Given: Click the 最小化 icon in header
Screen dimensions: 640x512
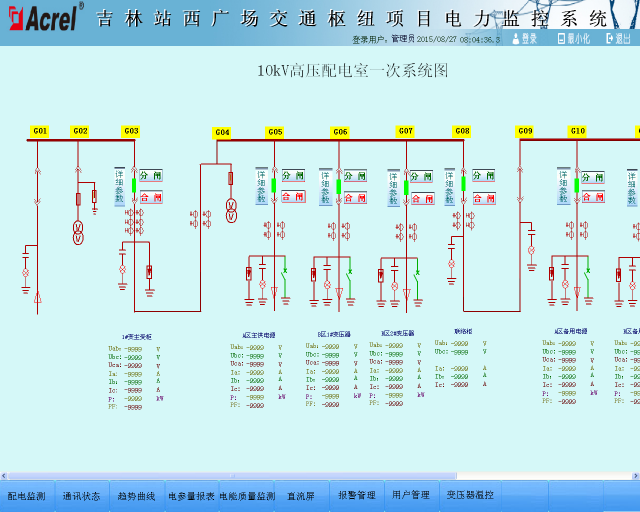Looking at the screenshot, I should click(572, 38).
